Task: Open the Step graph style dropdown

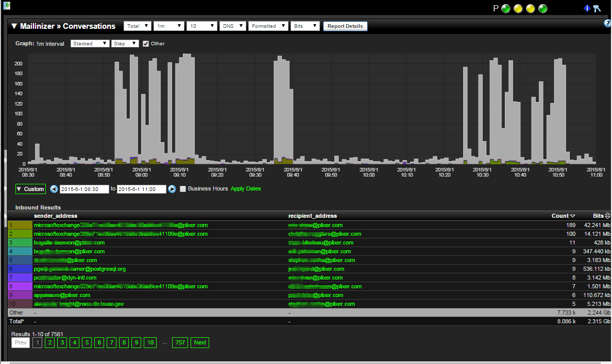Action: [x=125, y=44]
